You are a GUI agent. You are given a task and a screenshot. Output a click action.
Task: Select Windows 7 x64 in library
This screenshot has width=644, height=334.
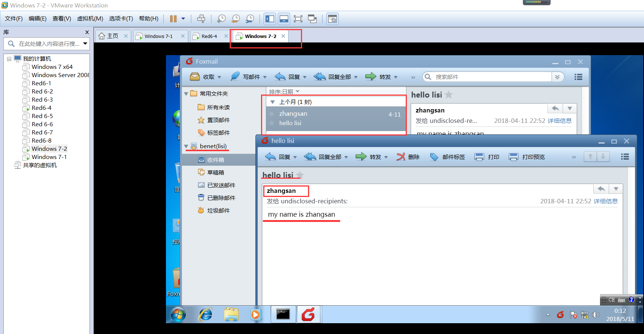(x=52, y=67)
